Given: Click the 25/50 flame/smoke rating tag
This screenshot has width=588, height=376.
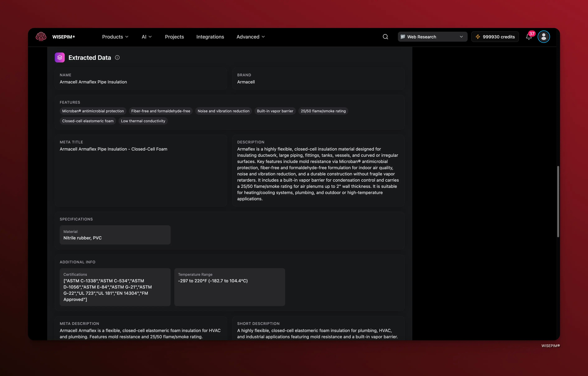Looking at the screenshot, I should pyautogui.click(x=323, y=111).
